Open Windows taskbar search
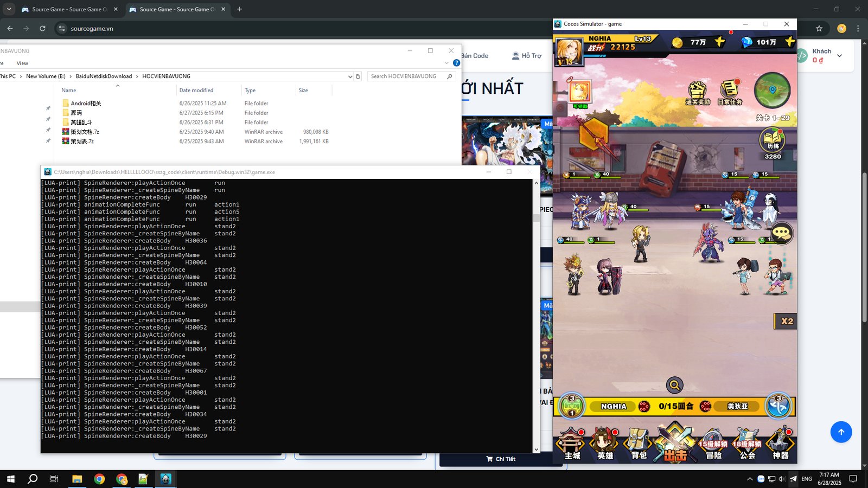The width and height of the screenshot is (868, 488). point(33,479)
